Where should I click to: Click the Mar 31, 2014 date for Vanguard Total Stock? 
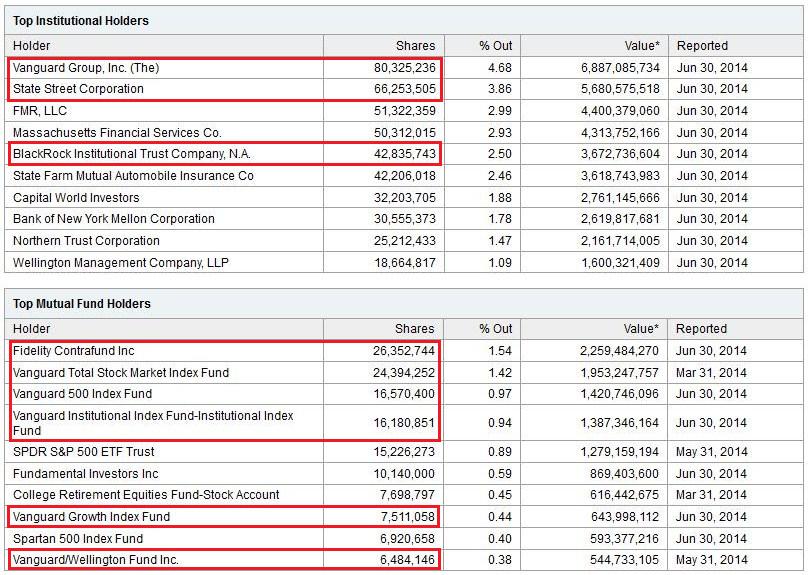pos(711,373)
